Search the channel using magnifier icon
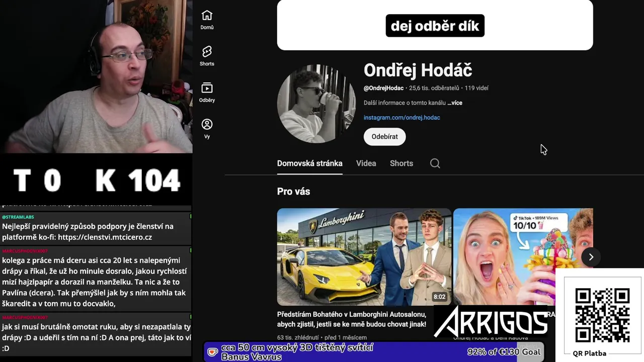The height and width of the screenshot is (362, 644). coord(435,163)
